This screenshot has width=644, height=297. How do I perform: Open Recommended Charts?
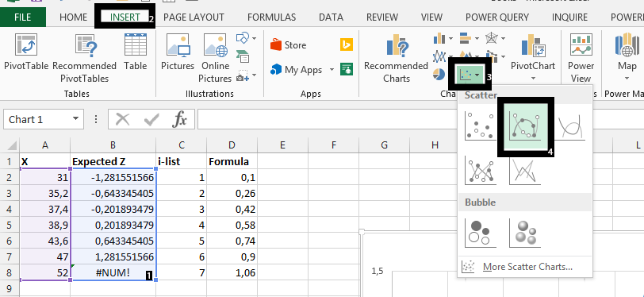coord(396,59)
